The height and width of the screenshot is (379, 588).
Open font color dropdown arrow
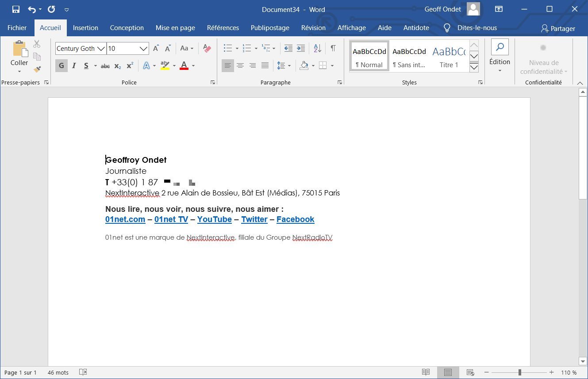[x=193, y=66]
